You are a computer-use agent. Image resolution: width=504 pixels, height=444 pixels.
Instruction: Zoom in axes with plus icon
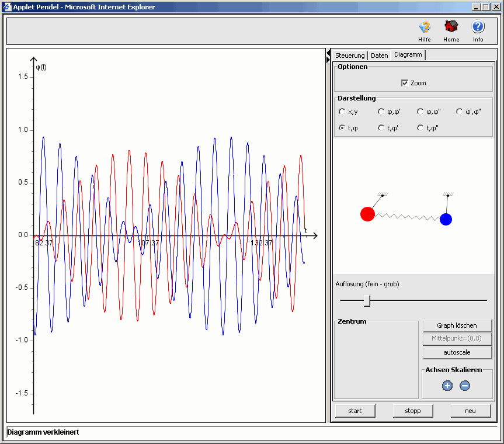[447, 386]
